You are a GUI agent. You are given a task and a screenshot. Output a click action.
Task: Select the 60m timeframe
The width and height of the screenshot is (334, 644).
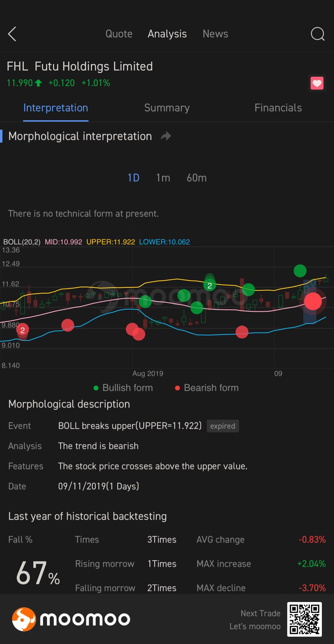[x=196, y=178]
